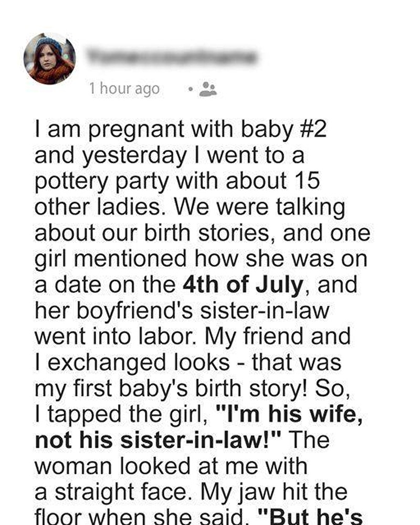Click the "1 hour ago" timestamp
This screenshot has width=420, height=525.
[124, 89]
